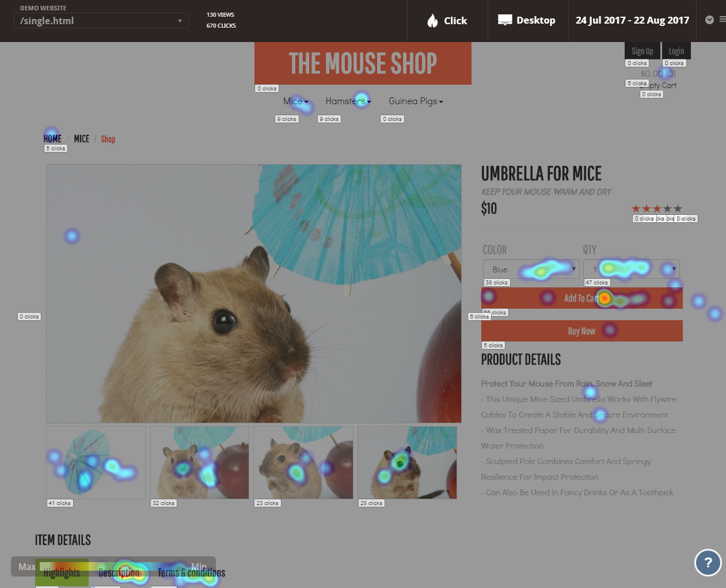Click the '130 VIEWS' statistic
Image resolution: width=726 pixels, height=588 pixels.
[x=221, y=15]
